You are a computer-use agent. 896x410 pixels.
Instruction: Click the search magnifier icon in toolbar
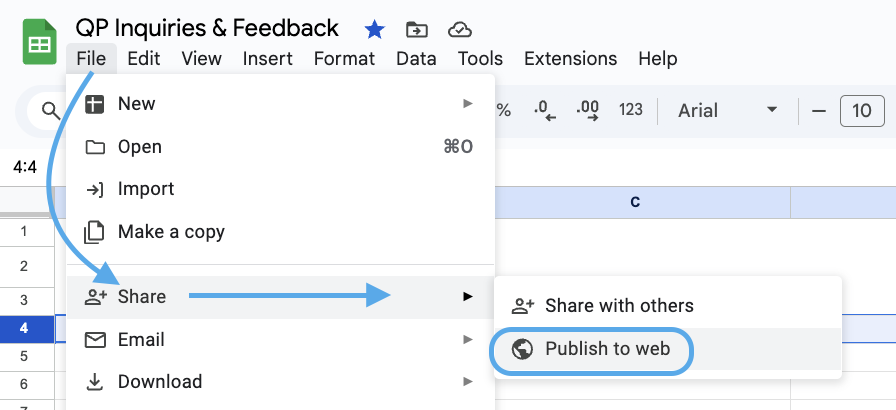(51, 110)
